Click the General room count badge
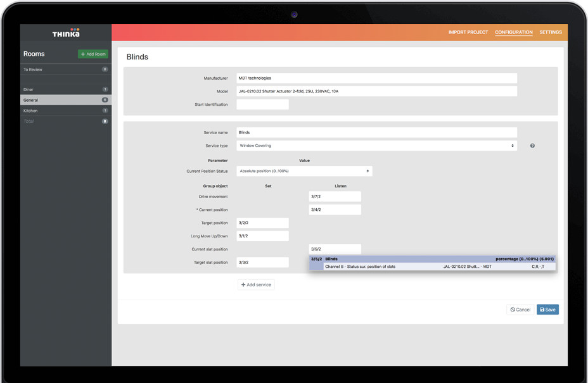Viewport: 588px width, 383px height. click(x=105, y=100)
